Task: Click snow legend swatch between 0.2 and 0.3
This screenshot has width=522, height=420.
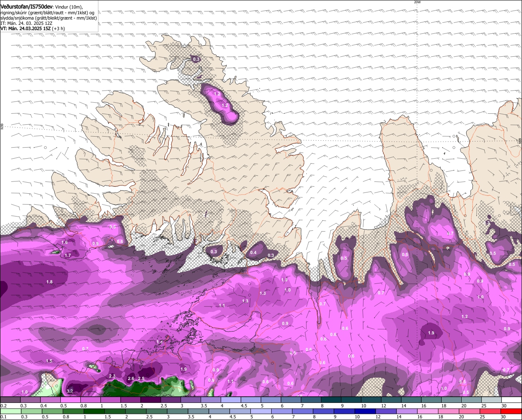Action: (11, 400)
